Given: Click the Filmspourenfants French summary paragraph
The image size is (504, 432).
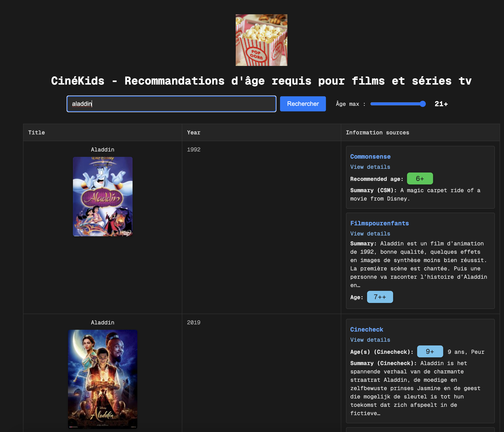Looking at the screenshot, I should point(419,264).
